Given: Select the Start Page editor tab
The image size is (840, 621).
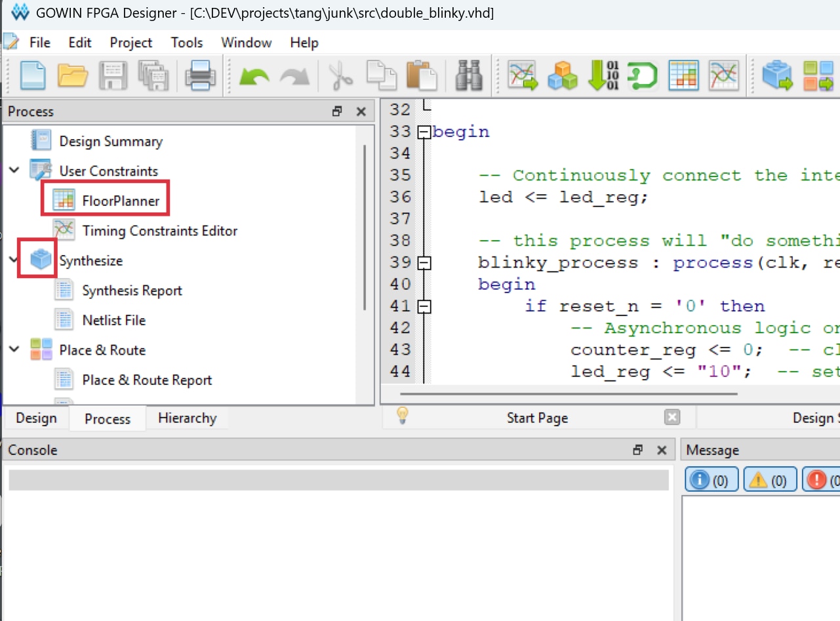Looking at the screenshot, I should pyautogui.click(x=538, y=418).
